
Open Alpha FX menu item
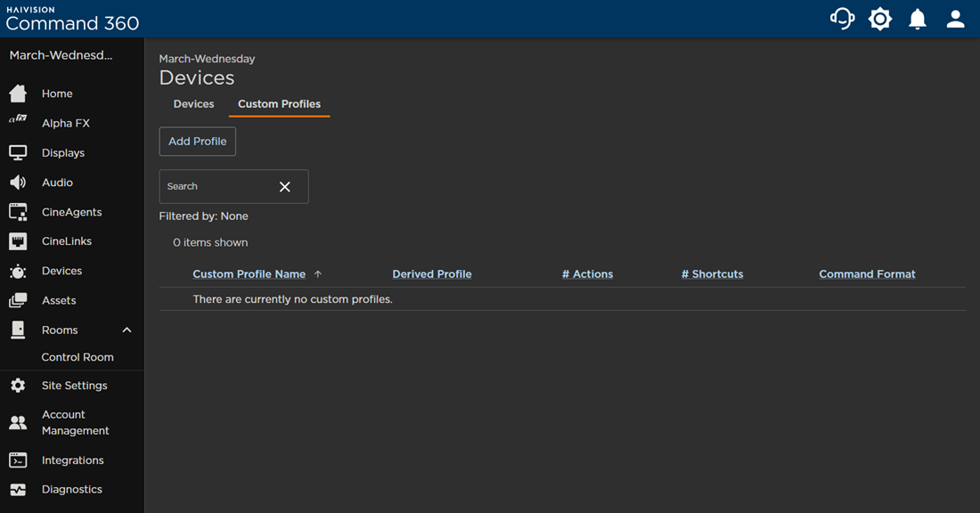[x=66, y=123]
